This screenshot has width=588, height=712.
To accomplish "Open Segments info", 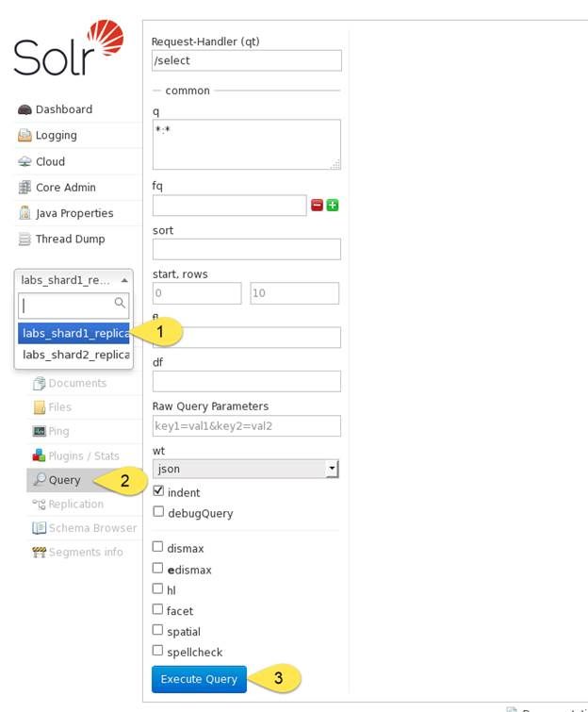I will [x=86, y=553].
